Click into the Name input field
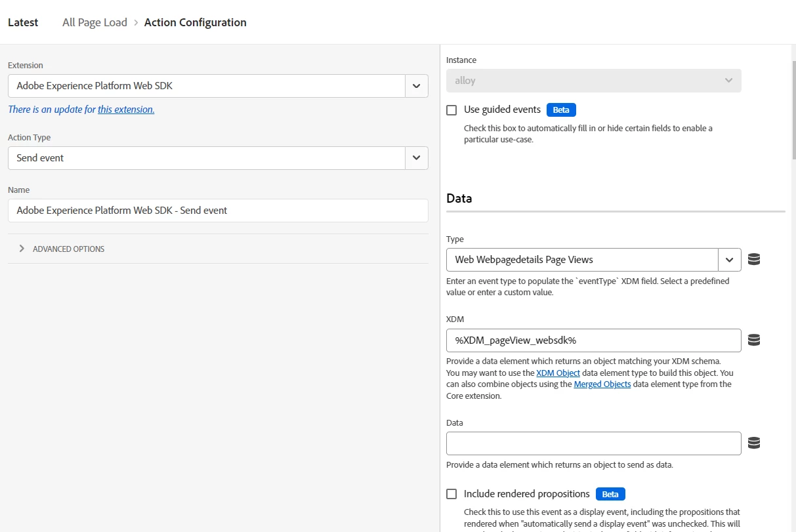This screenshot has width=796, height=532. (218, 211)
